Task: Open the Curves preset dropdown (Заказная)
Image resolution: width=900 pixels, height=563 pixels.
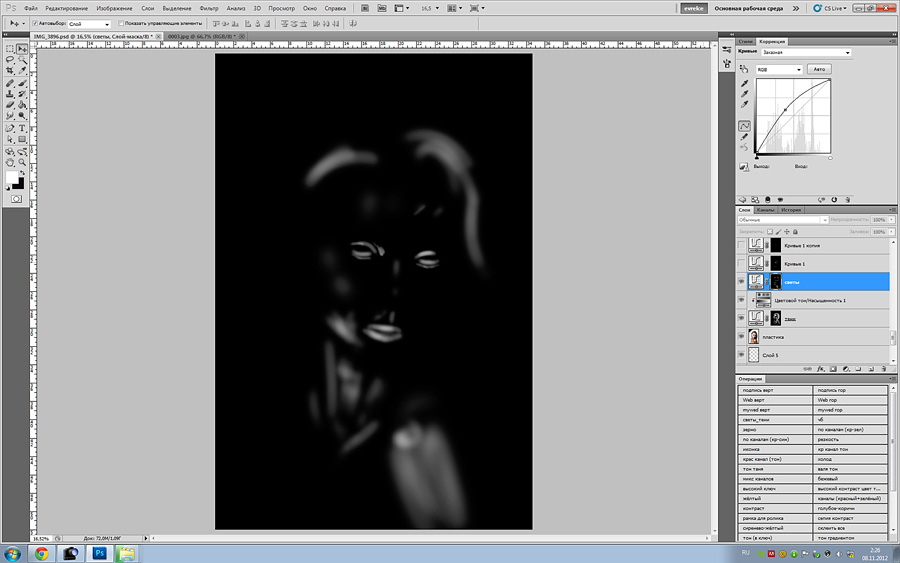Action: [x=806, y=52]
